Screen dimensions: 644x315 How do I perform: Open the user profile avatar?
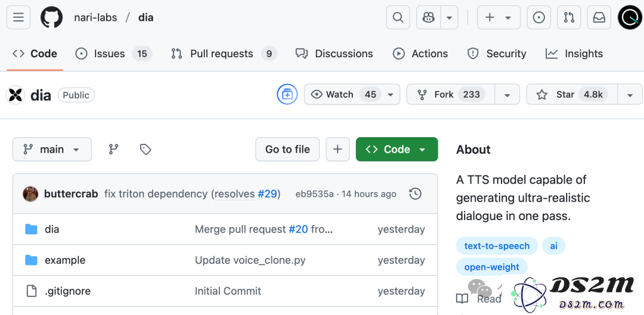pyautogui.click(x=630, y=18)
